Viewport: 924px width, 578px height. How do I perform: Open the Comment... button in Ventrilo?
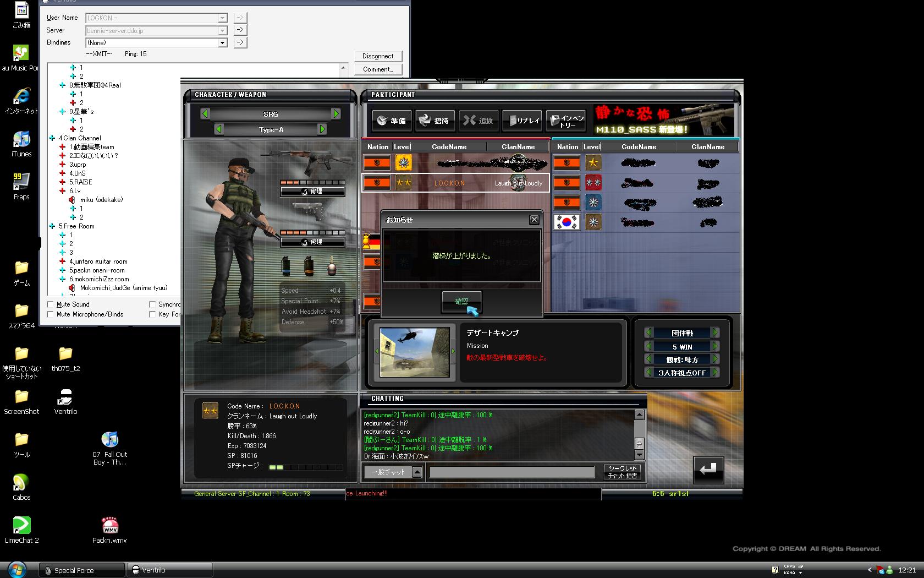(x=378, y=69)
